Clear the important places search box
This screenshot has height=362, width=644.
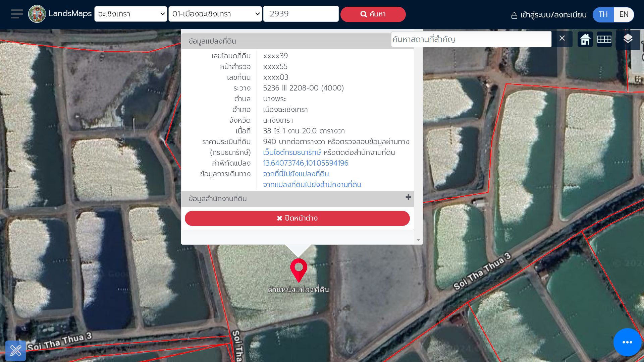tap(562, 39)
